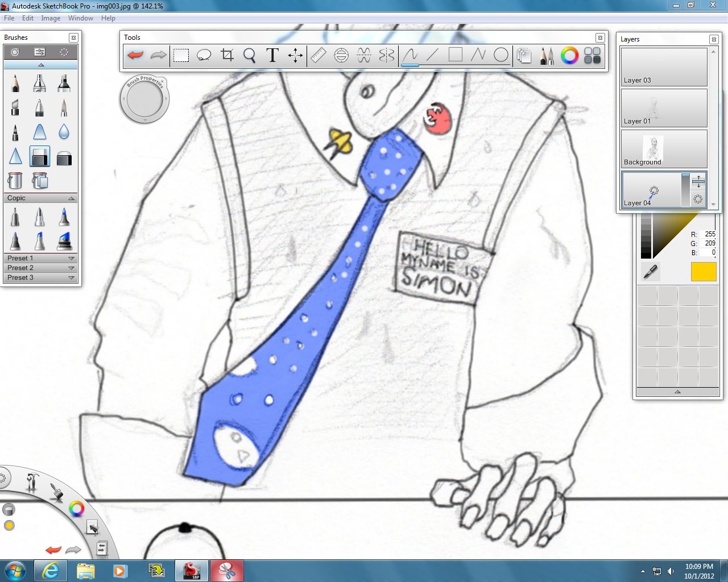Open the Image menu

pos(51,18)
